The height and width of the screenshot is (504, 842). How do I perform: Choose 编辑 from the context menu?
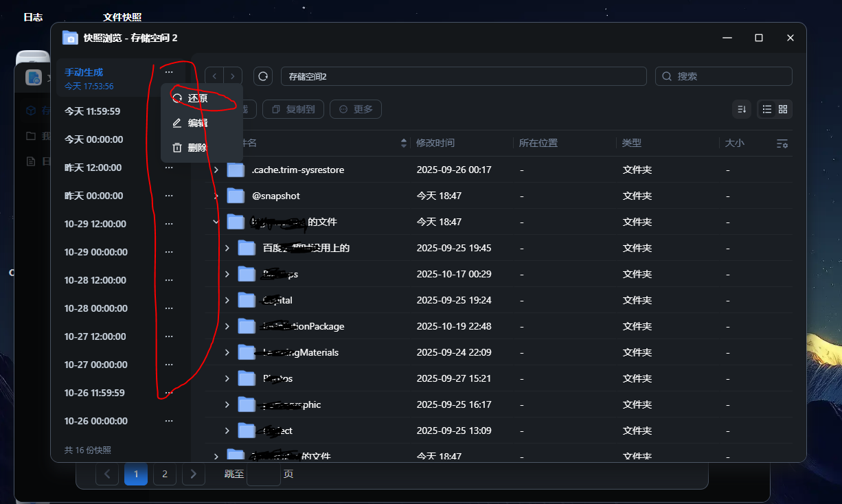point(202,123)
